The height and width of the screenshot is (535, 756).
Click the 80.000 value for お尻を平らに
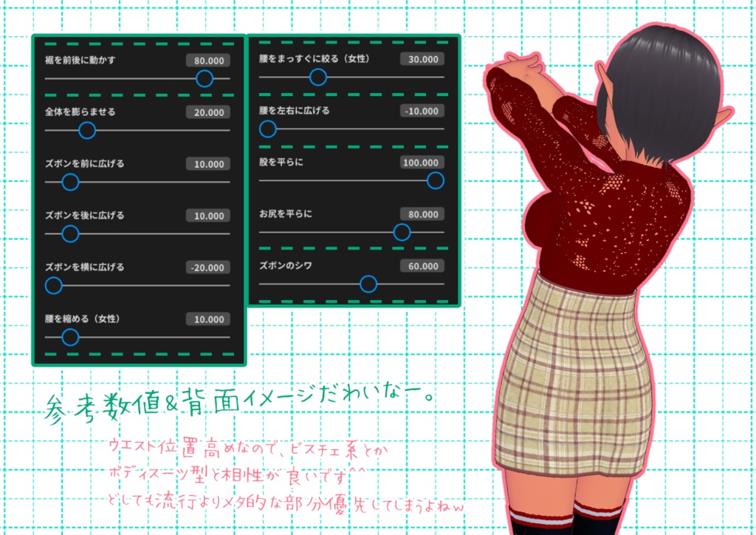pos(422,214)
